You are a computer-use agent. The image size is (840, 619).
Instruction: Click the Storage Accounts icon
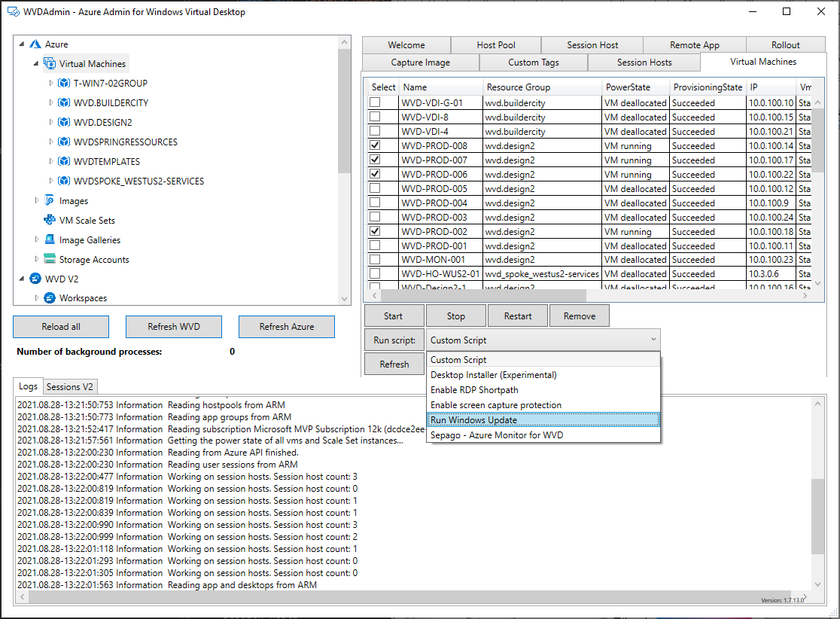pyautogui.click(x=49, y=259)
